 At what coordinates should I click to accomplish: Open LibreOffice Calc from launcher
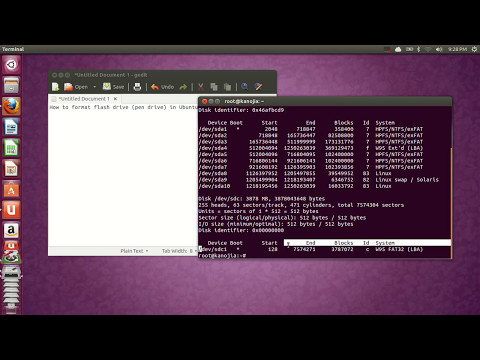pos(11,148)
